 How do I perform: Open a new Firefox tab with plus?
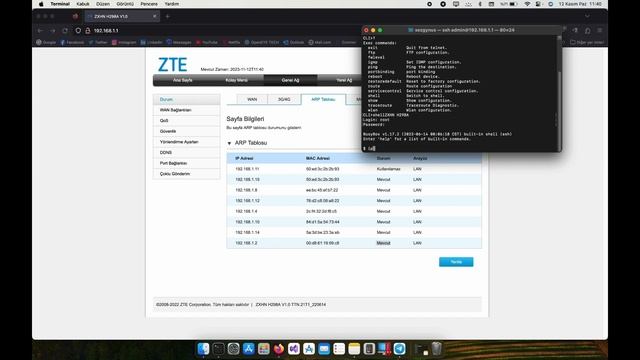click(x=167, y=16)
